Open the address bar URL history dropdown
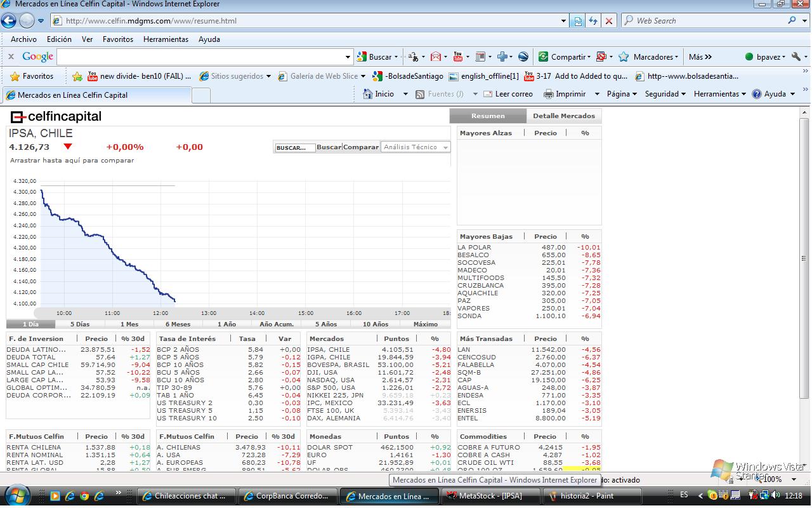This screenshot has width=812, height=508. pos(563,21)
